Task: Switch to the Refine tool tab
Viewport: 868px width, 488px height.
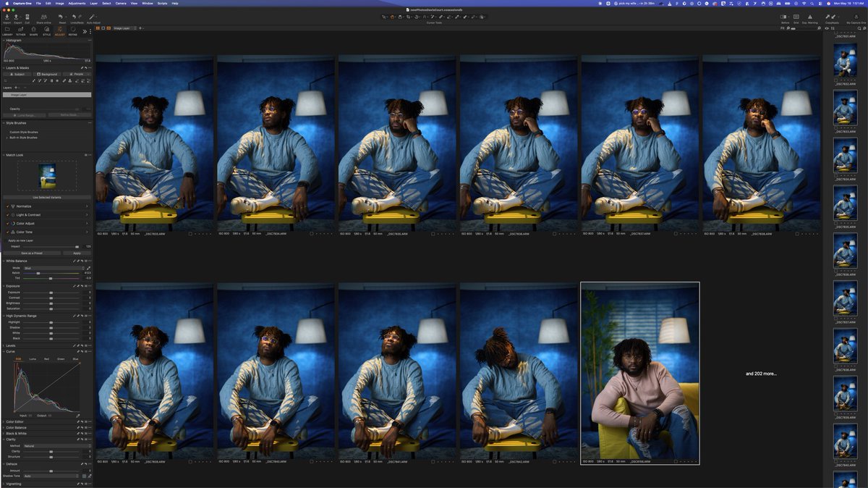Action: coord(72,30)
